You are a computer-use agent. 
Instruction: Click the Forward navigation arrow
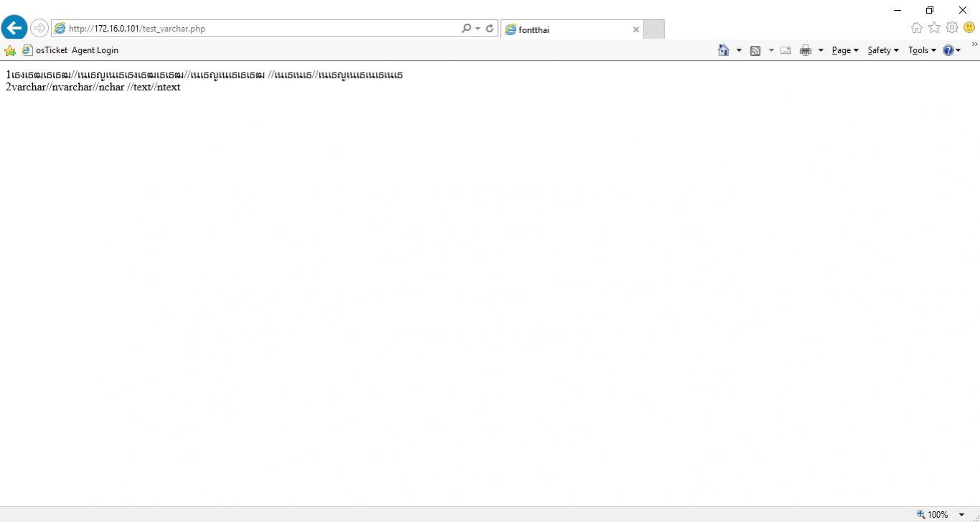coord(39,29)
